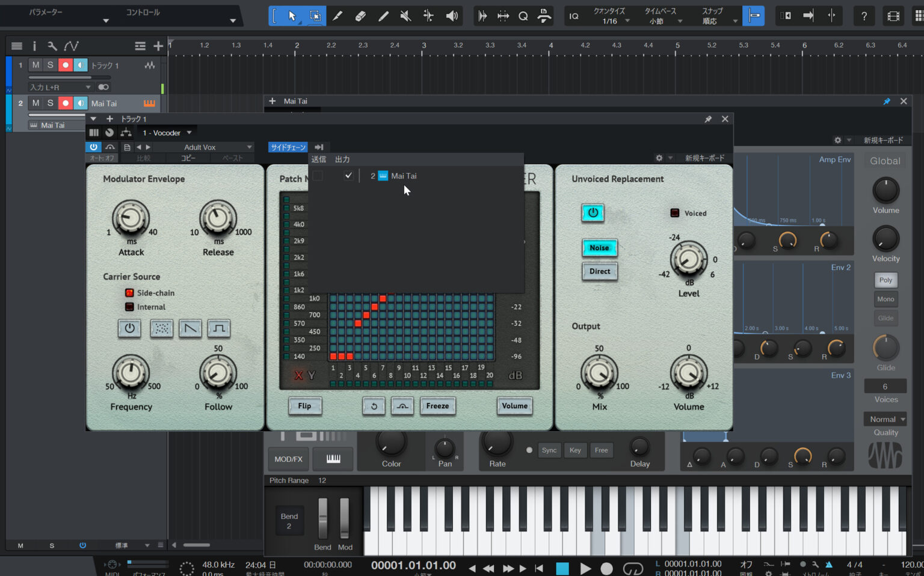Pin the Vocoder plugin window
The image size is (924, 576).
click(708, 119)
